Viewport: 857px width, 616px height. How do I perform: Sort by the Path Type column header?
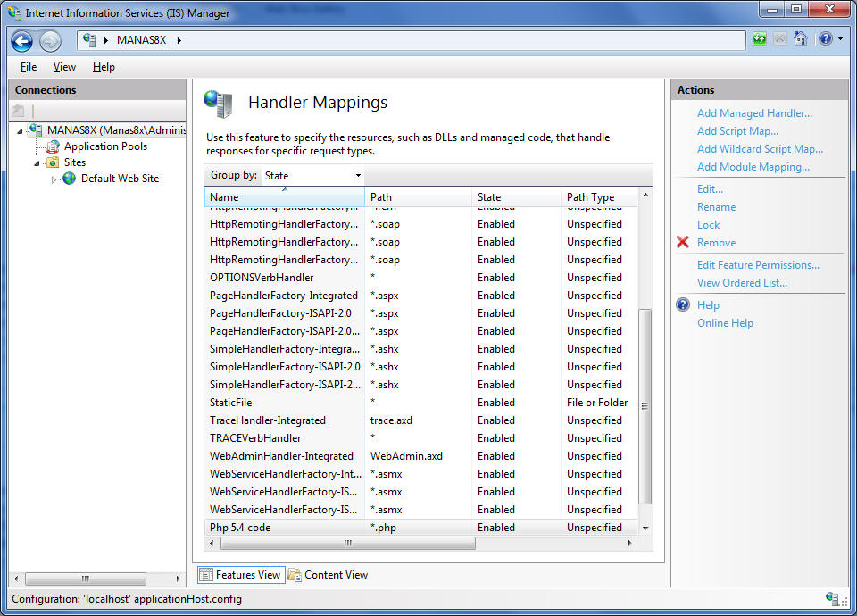click(x=599, y=196)
